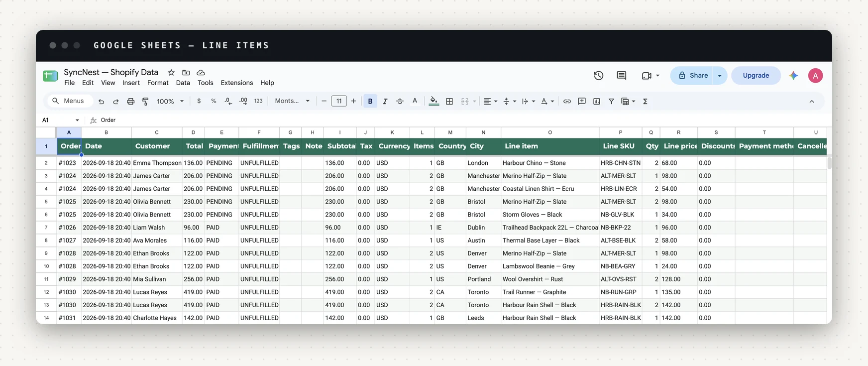Open more number formats 123
This screenshot has height=366, width=868.
(258, 101)
